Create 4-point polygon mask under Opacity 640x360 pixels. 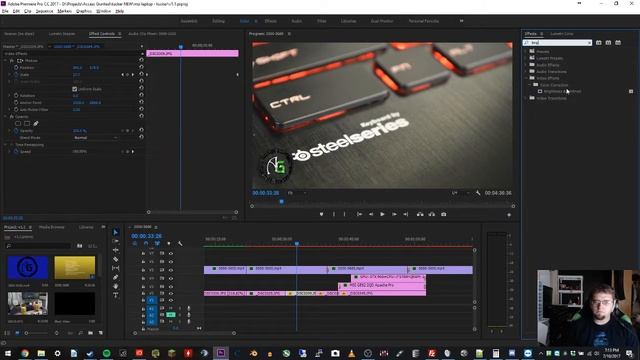tap(27, 123)
